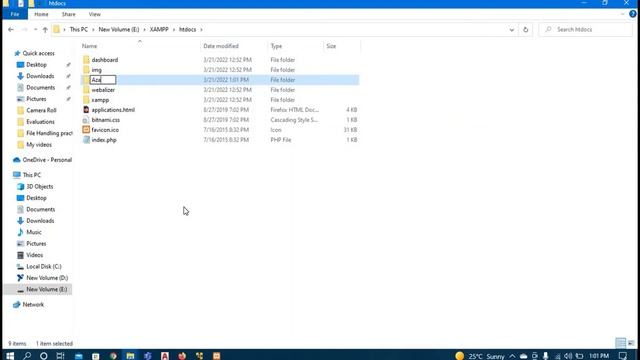Select Network in navigation pane
640x360 pixels.
point(33,304)
